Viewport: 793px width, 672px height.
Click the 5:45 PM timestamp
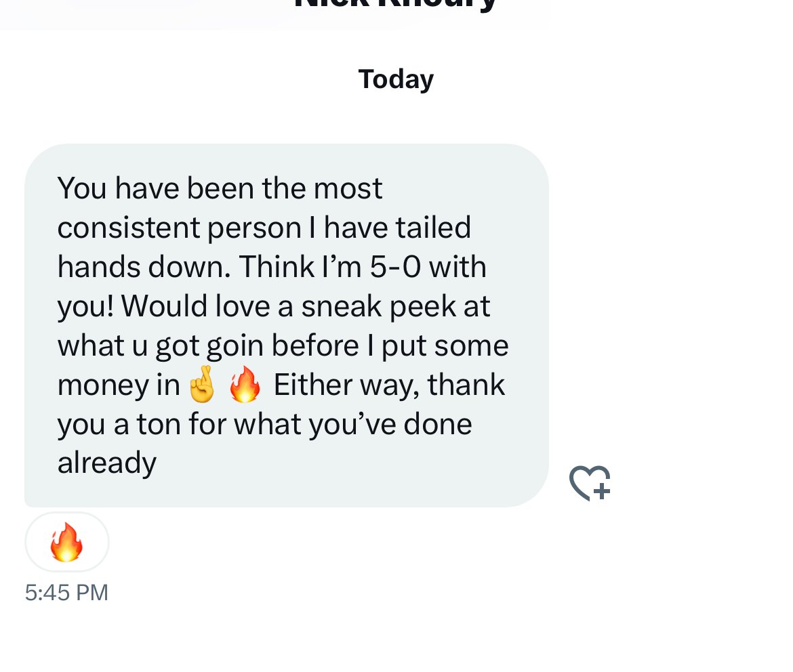click(66, 593)
